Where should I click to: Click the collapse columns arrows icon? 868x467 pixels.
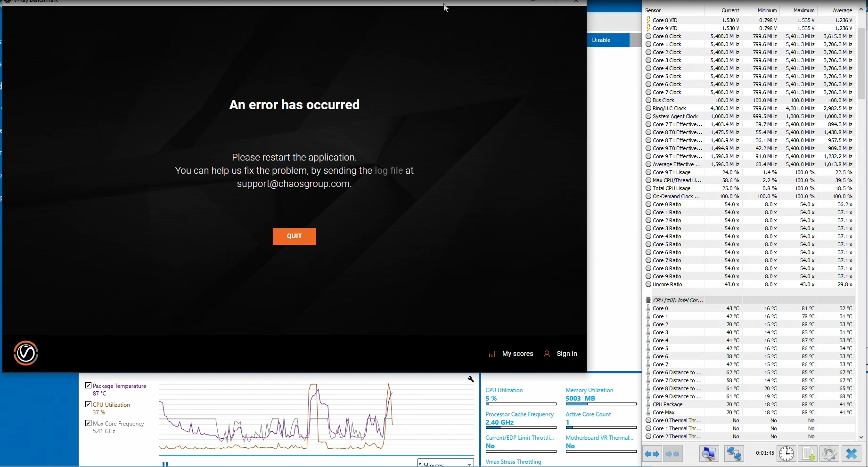tap(673, 454)
